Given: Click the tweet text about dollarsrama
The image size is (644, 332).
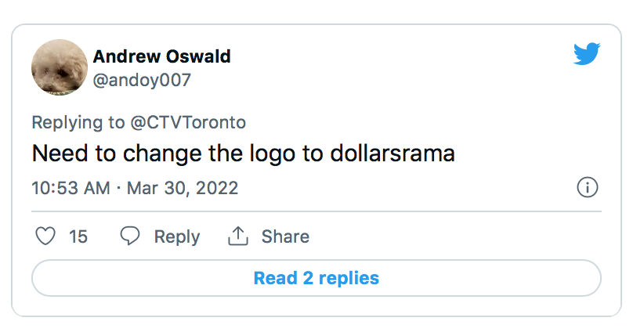Looking at the screenshot, I should coord(243,153).
